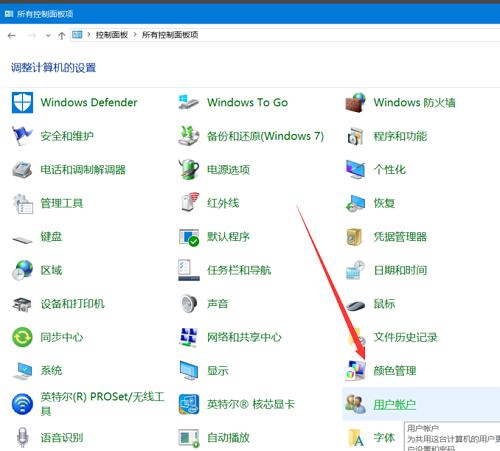500x451 pixels.
Task: Open the 设备和打印机 printer icon
Action: [x=22, y=304]
